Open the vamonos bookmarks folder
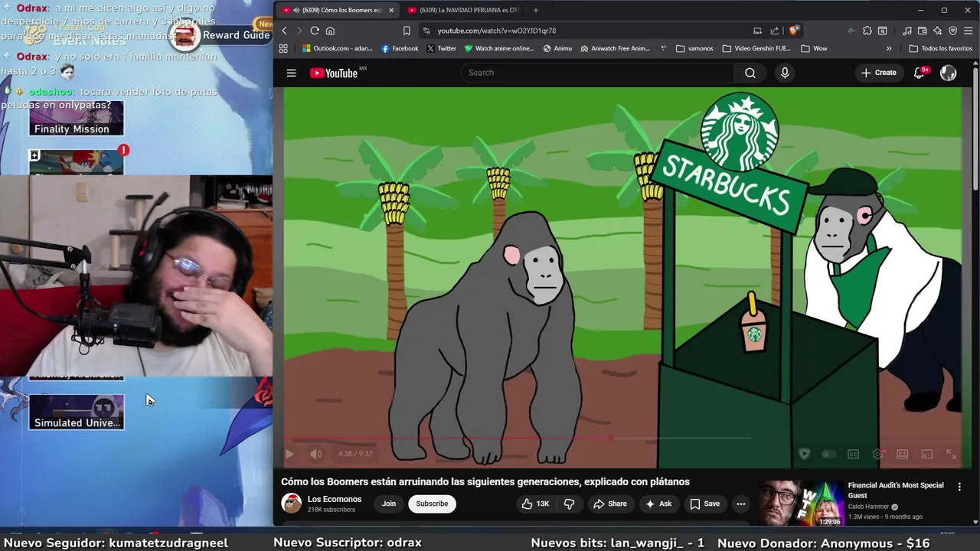Viewport: 980px width, 551px height. pos(694,48)
